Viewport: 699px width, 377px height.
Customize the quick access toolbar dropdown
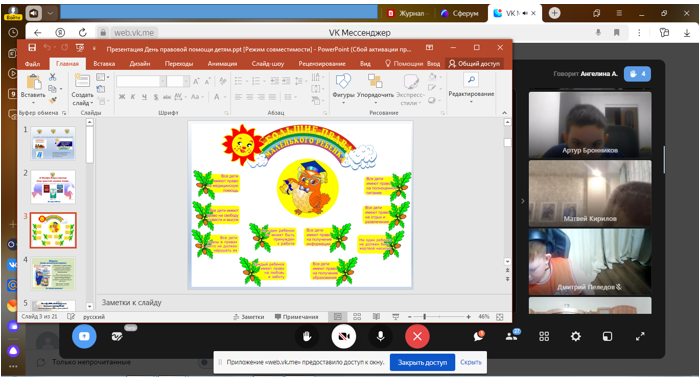click(x=94, y=48)
